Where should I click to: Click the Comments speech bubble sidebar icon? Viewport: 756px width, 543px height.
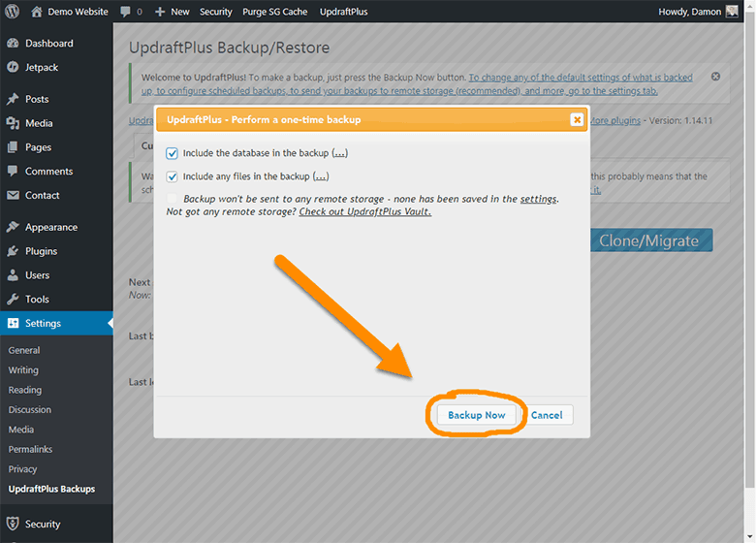[x=13, y=171]
